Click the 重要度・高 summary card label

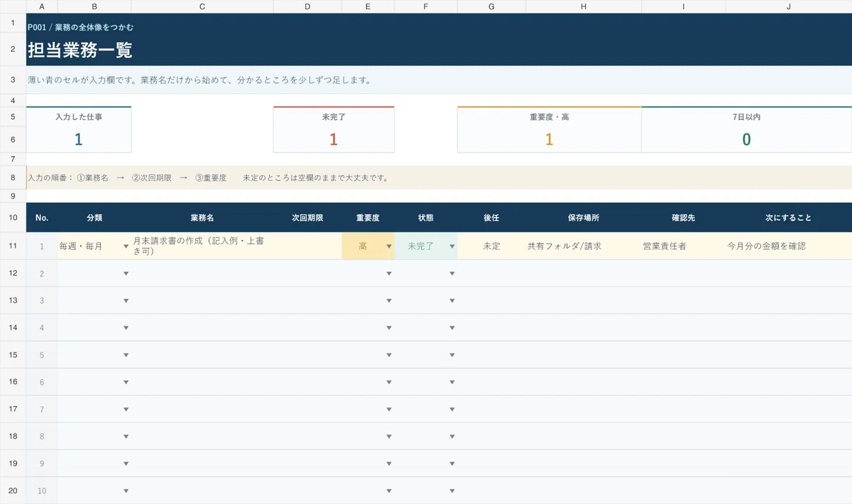pyautogui.click(x=549, y=116)
